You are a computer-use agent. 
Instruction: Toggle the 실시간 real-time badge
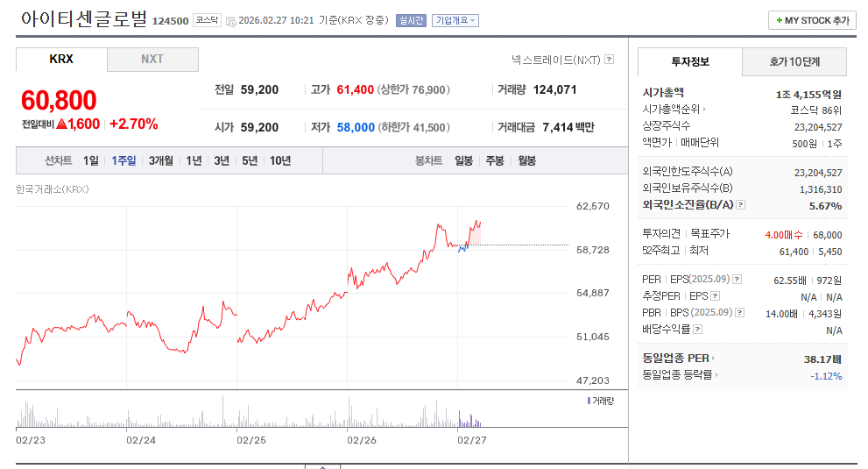[411, 20]
